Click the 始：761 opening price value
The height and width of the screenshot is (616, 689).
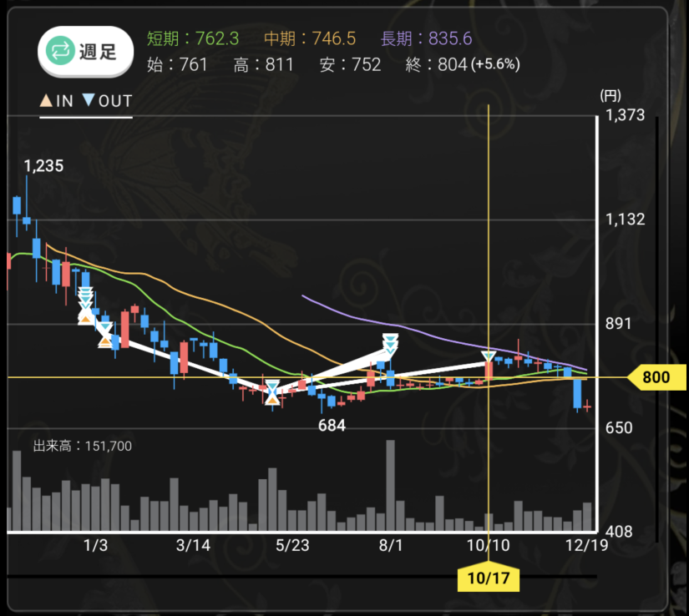tap(177, 65)
